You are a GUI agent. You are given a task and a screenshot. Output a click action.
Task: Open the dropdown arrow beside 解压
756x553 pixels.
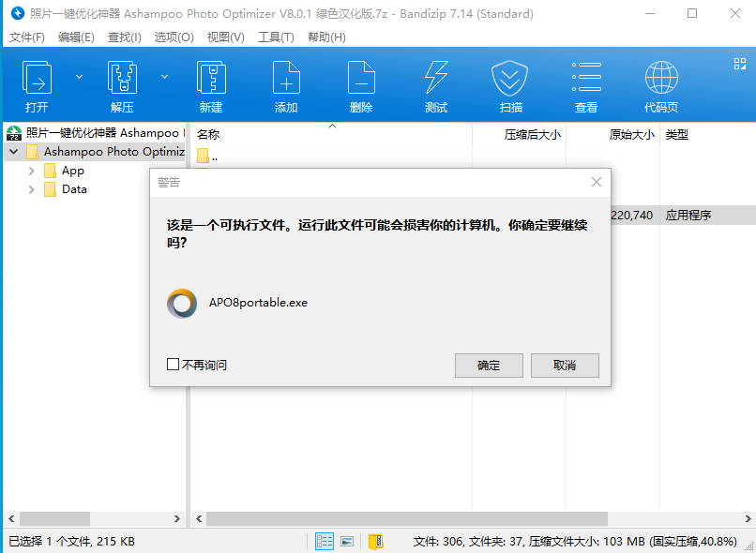point(164,77)
